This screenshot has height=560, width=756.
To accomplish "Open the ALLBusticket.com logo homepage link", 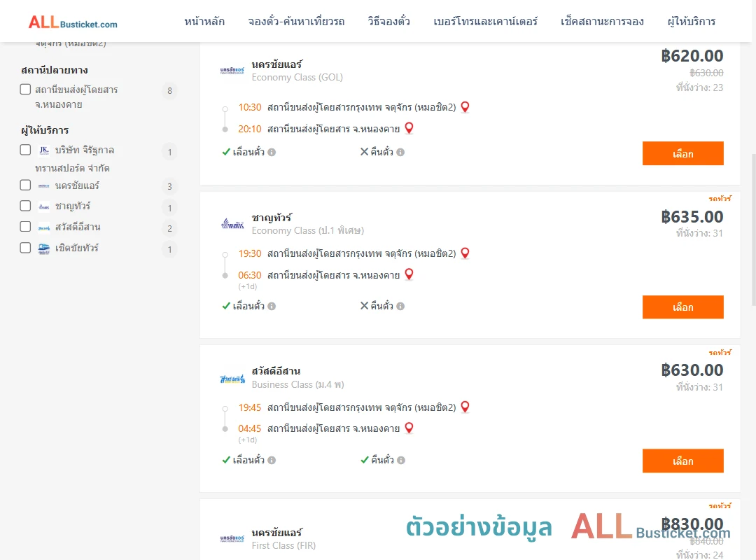I will (73, 22).
